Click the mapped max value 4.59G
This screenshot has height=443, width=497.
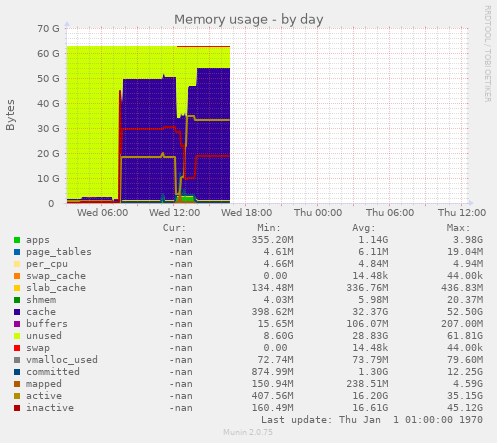click(x=468, y=384)
